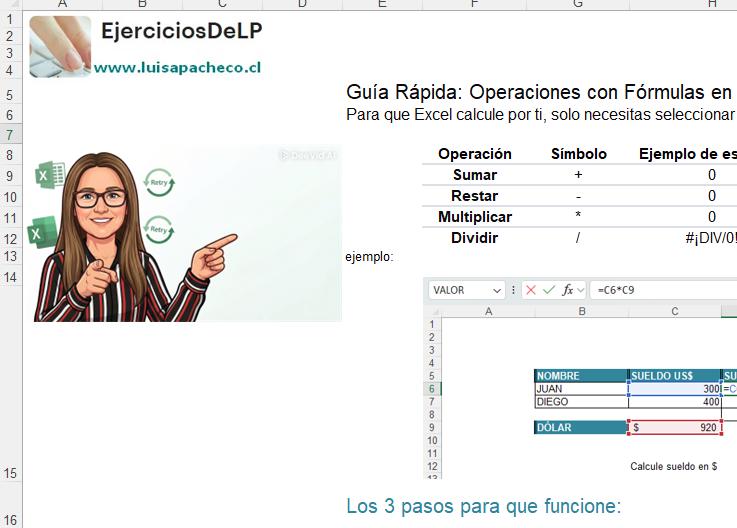Image resolution: width=737 pixels, height=528 pixels.
Task: Click the green checkmark confirm icon in example
Action: [x=549, y=290]
